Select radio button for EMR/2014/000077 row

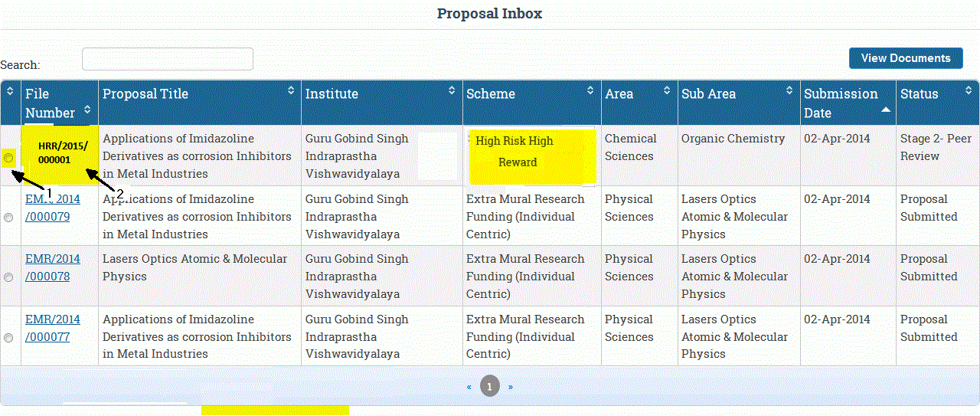coord(8,338)
